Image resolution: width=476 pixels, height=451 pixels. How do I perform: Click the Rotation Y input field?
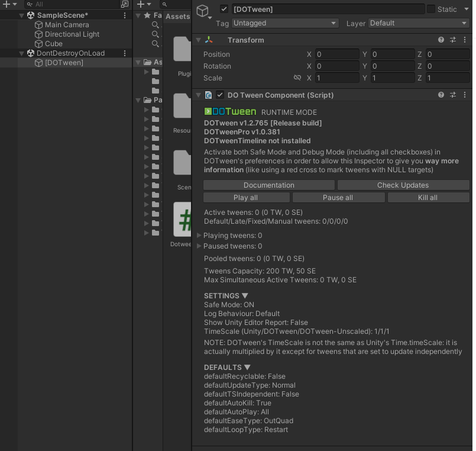coord(393,66)
